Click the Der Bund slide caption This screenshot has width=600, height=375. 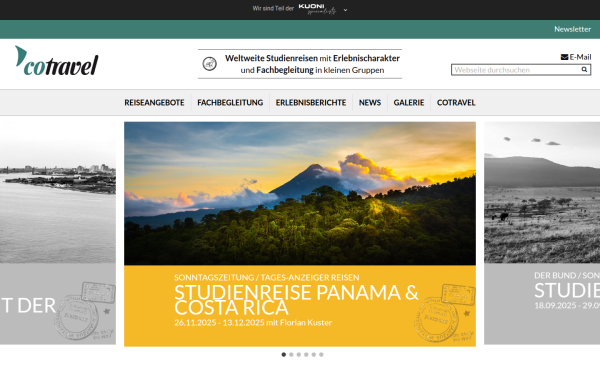pos(567,275)
